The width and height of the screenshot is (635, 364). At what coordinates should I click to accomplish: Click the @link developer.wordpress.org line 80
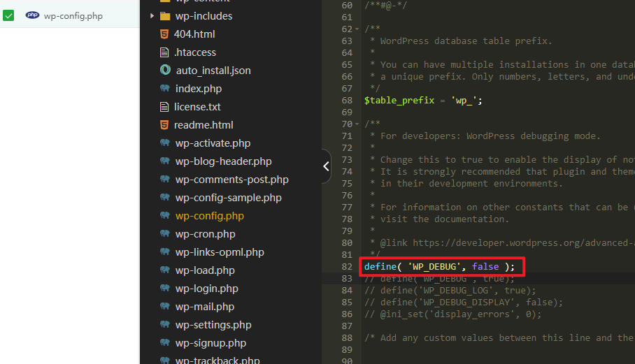(502, 243)
